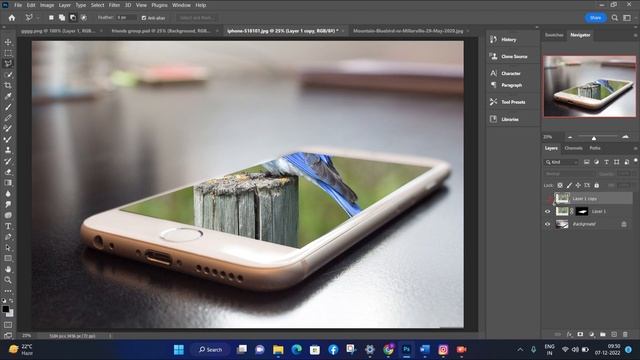
Task: Select the Move tool
Action: coord(8,42)
